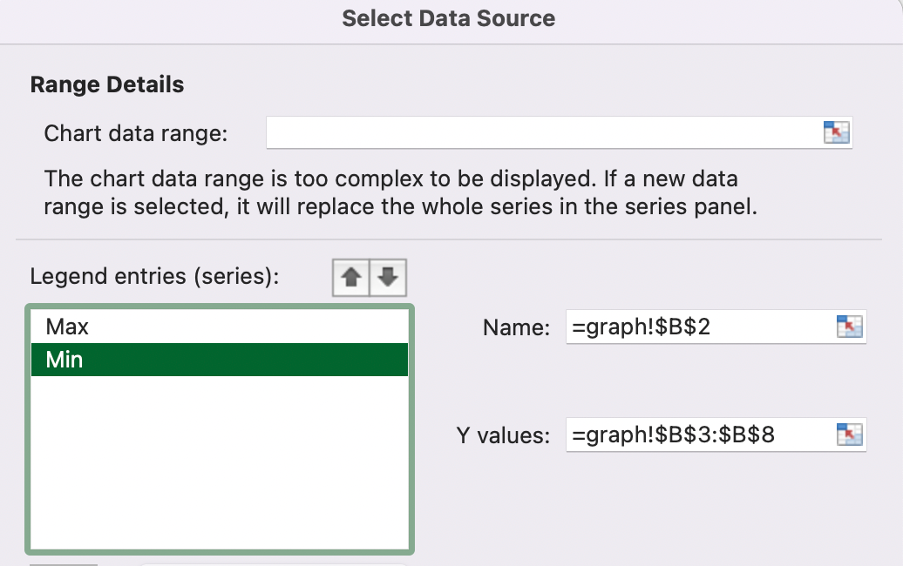Screen dimensions: 904x566
Task: Click the green border of the series list
Action: pos(411,450)
